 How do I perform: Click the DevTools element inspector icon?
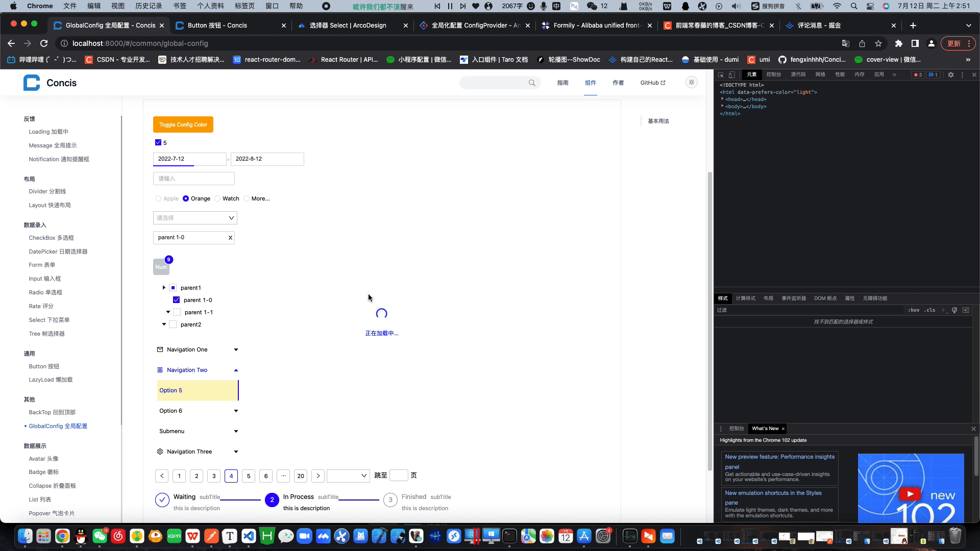pos(721,74)
